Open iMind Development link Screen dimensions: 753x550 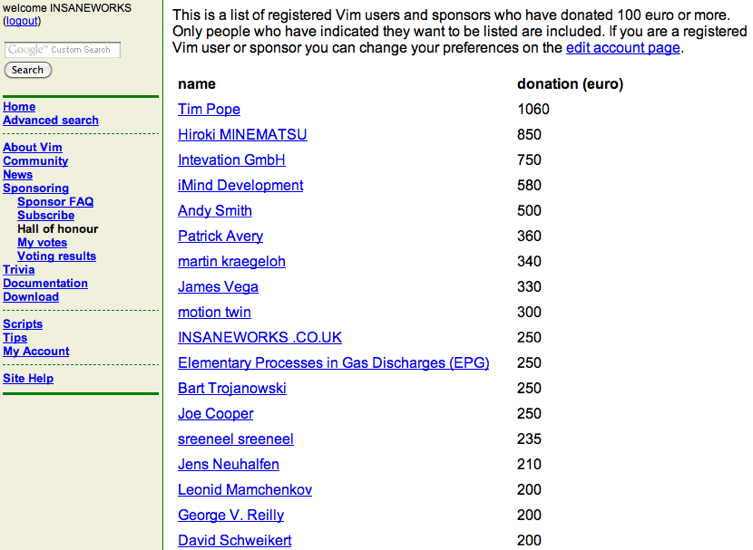241,185
